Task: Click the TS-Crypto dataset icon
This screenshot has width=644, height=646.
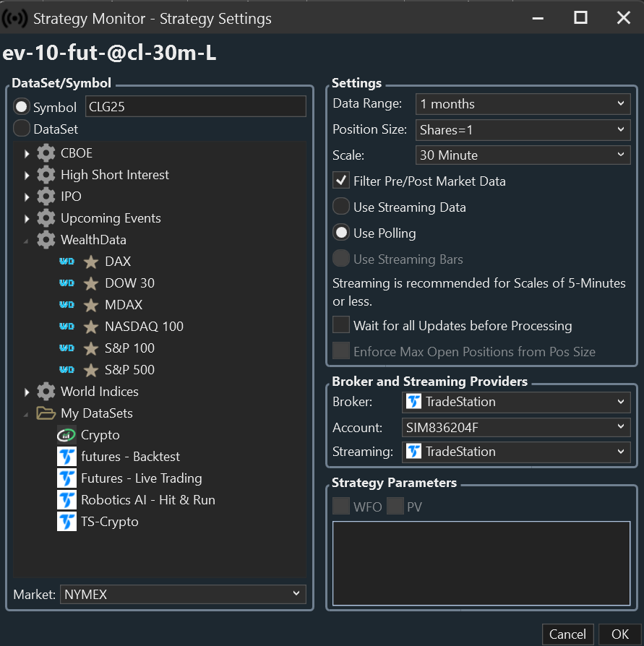Action: 67,522
